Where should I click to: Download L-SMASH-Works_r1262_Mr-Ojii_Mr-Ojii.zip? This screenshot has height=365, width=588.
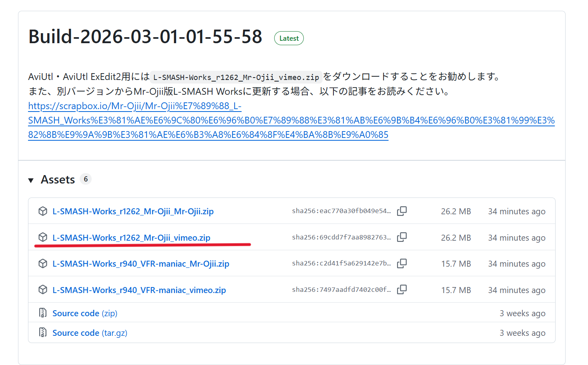133,211
